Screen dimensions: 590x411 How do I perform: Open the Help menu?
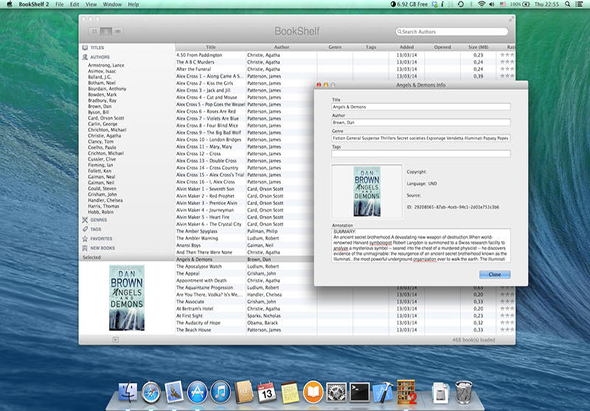coord(133,4)
